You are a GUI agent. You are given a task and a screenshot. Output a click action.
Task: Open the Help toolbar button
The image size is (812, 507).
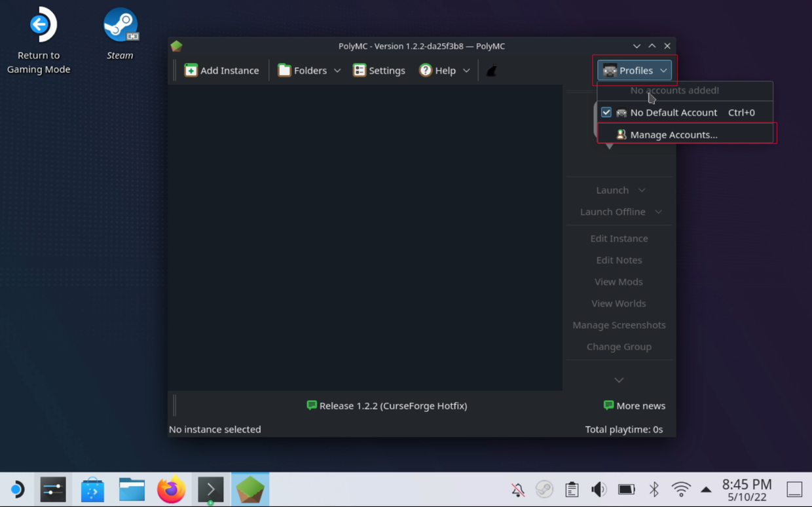437,70
